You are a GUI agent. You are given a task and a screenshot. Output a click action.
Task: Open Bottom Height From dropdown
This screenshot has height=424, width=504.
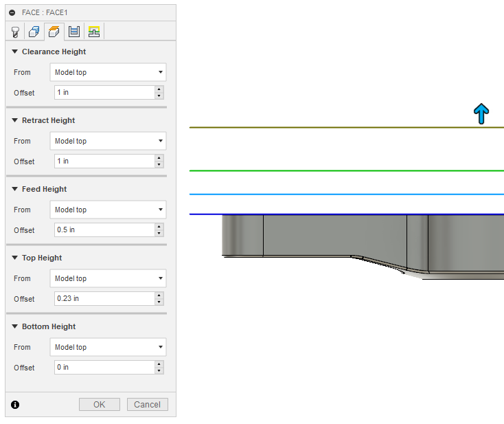[108, 347]
